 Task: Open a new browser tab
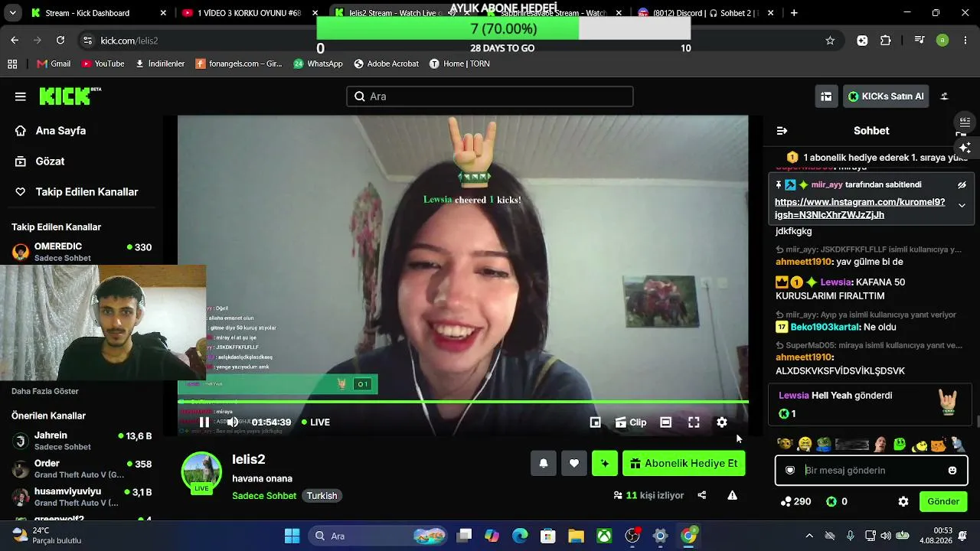click(794, 13)
